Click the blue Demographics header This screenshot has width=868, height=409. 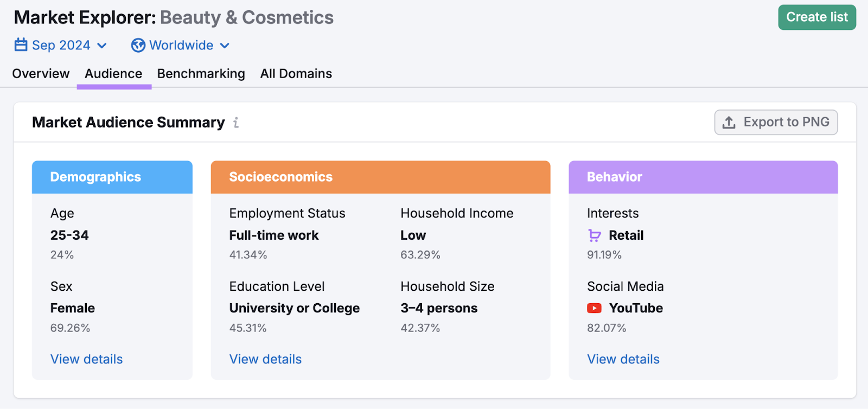coord(112,177)
